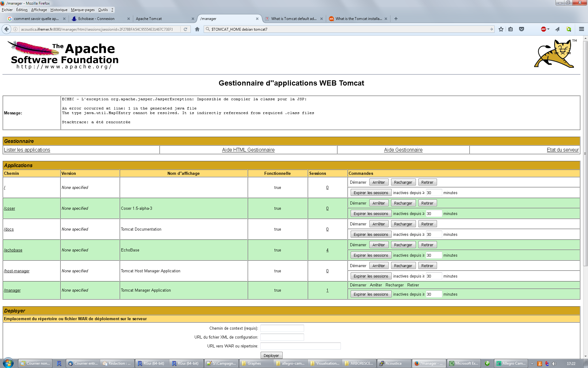588x368 pixels.
Task: View the 4 sessions of EchoBase
Action: 327,250
